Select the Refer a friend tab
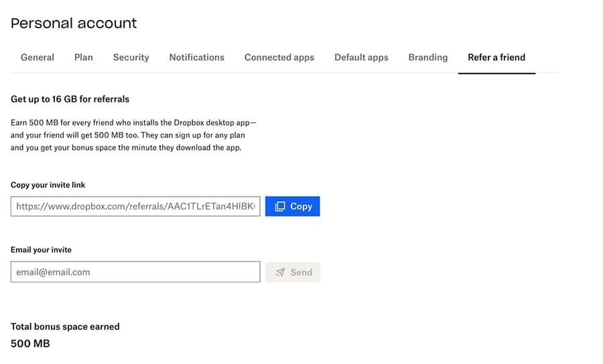Screen dimensions: 603x364 [x=496, y=58]
